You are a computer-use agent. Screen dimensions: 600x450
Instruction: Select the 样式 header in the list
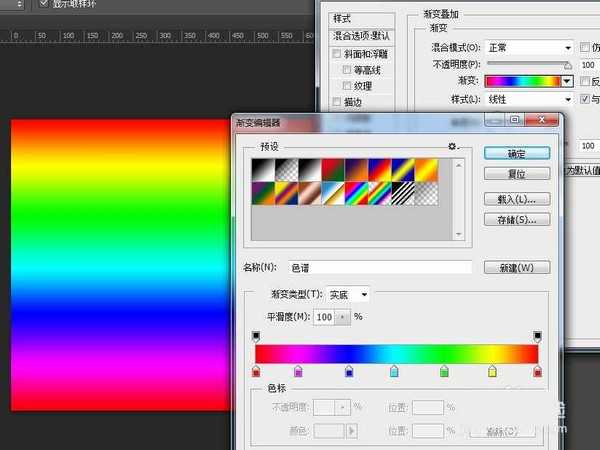point(343,18)
